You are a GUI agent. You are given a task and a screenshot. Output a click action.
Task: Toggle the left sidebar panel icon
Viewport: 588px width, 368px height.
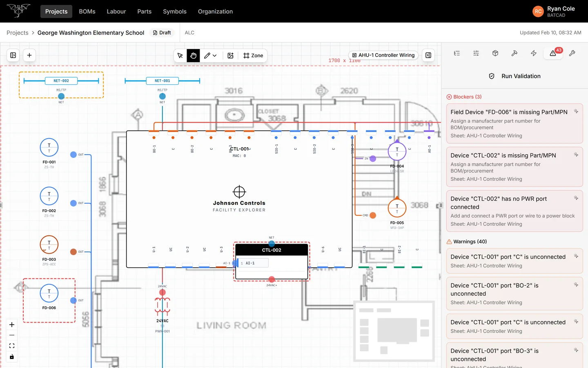click(13, 55)
